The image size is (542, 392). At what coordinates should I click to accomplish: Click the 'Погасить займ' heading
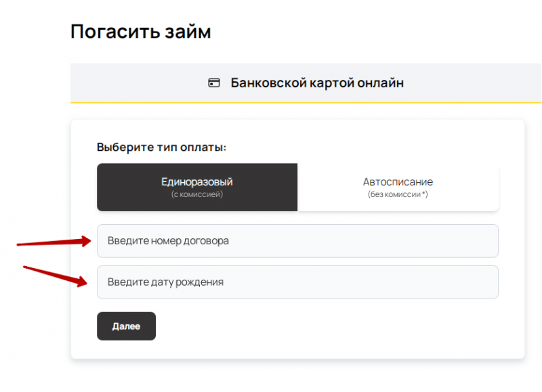click(140, 31)
